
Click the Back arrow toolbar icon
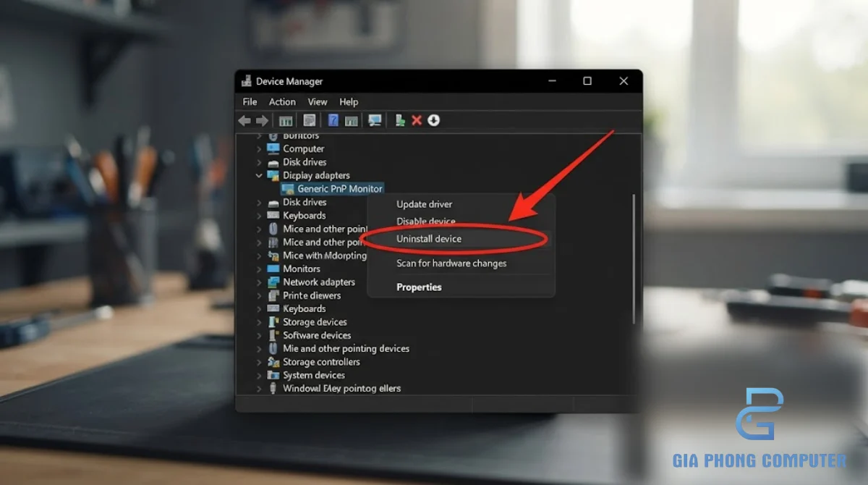(244, 121)
